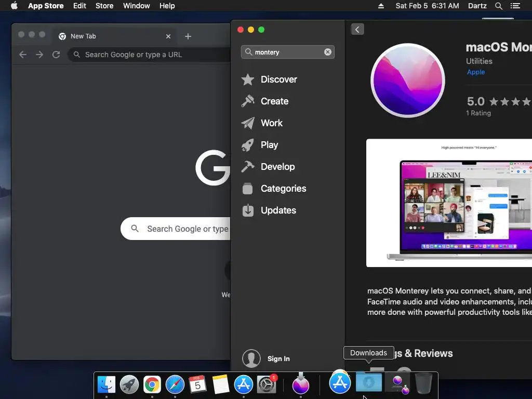Open Calendar from the Dock
The width and height of the screenshot is (532, 399).
[x=197, y=384]
